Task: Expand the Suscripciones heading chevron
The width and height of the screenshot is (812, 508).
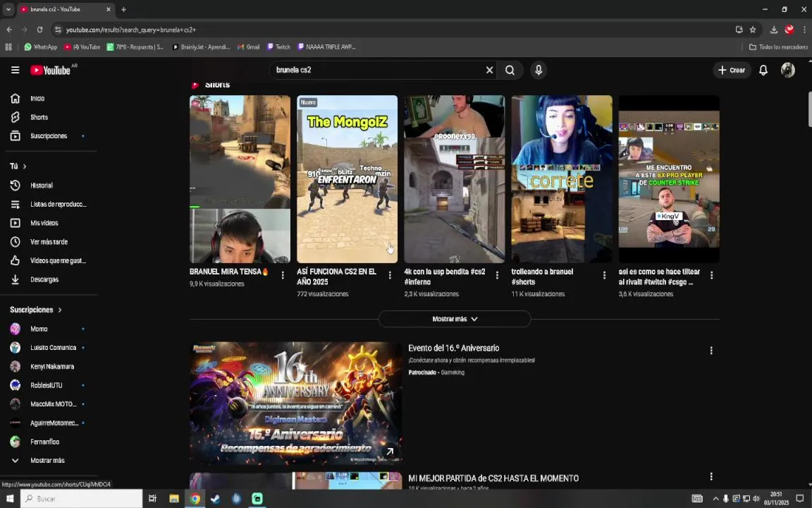Action: click(59, 310)
